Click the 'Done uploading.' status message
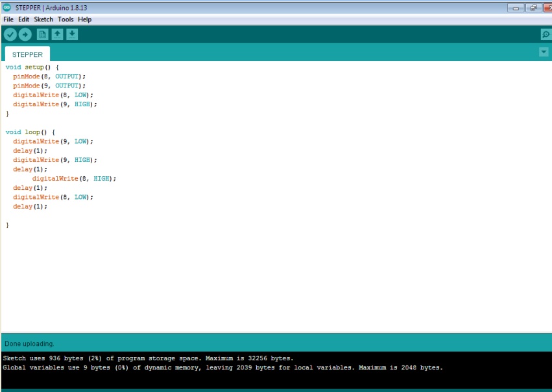Image resolution: width=552 pixels, height=392 pixels. 29,344
